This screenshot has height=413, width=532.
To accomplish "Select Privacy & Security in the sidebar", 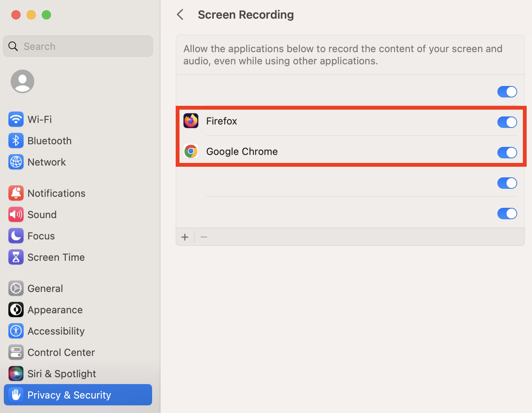I will coord(78,395).
